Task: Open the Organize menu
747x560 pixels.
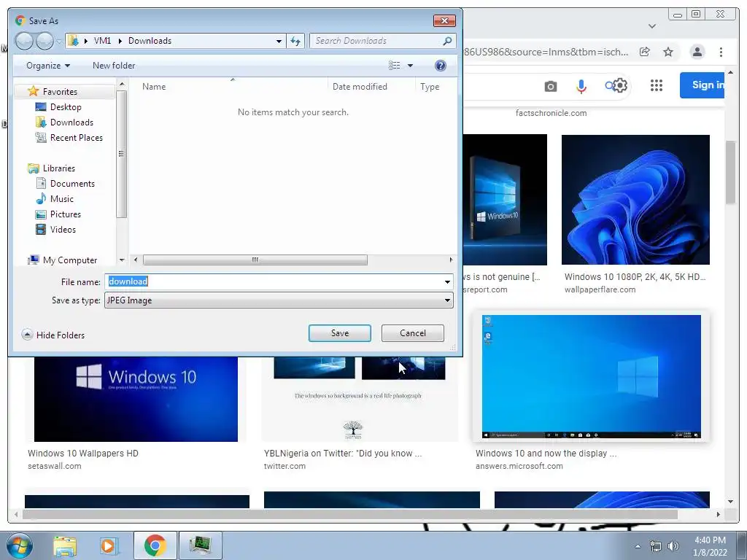Action: (48, 66)
